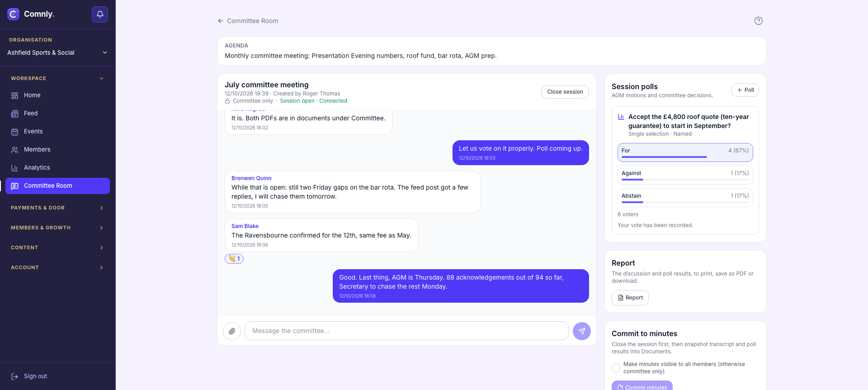Click the Close session button
This screenshot has height=390, width=868.
565,92
